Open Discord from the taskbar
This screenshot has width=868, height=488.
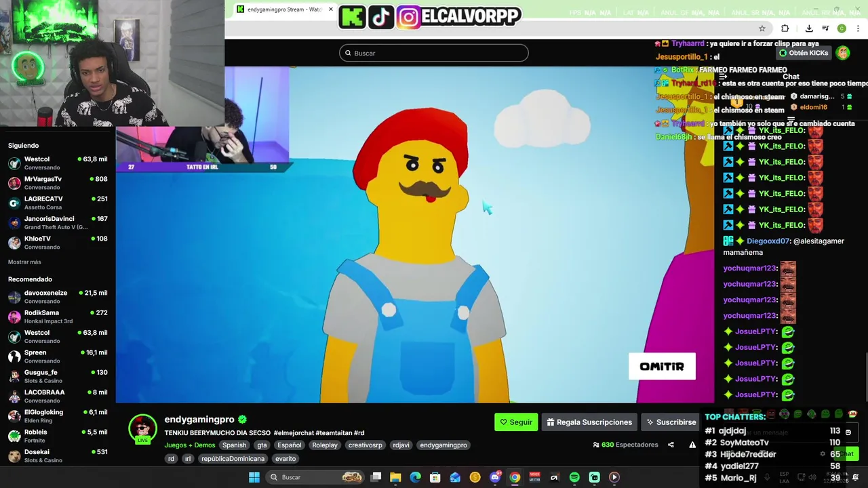pos(495,477)
